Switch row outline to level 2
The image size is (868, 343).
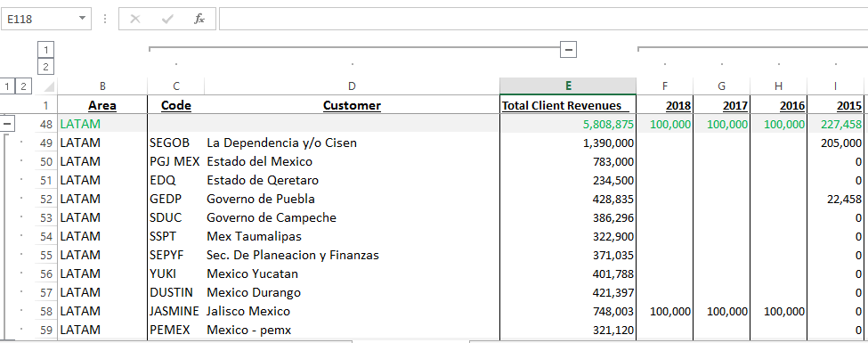pos(23,86)
